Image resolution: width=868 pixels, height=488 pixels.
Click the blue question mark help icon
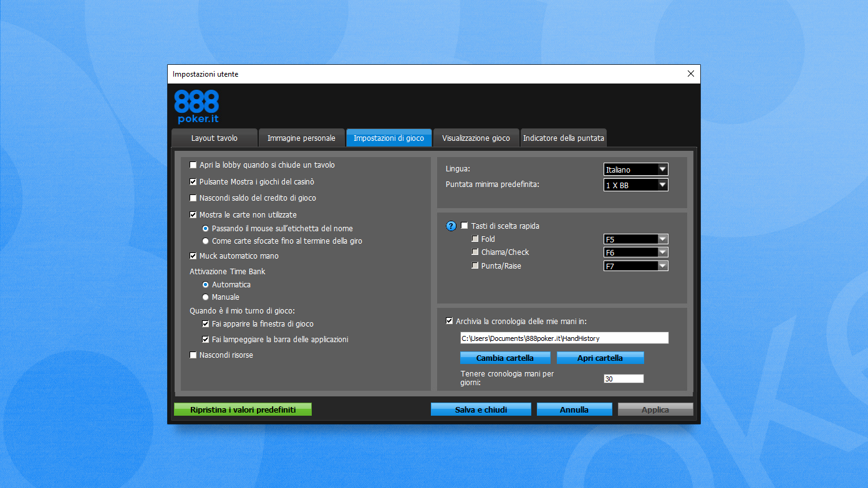[451, 226]
